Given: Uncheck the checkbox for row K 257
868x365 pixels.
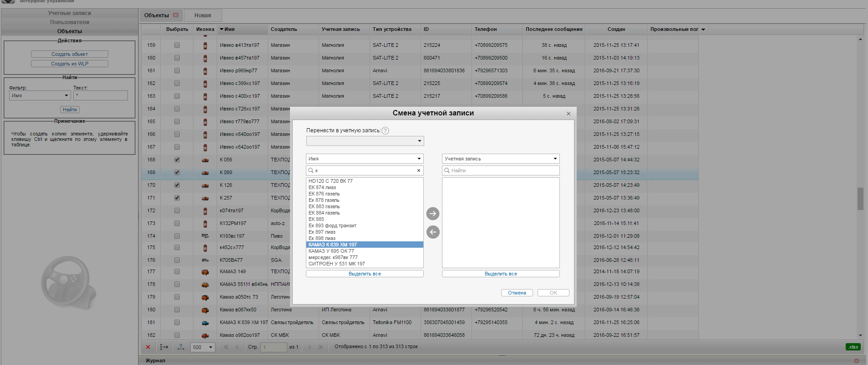Looking at the screenshot, I should click(x=177, y=198).
